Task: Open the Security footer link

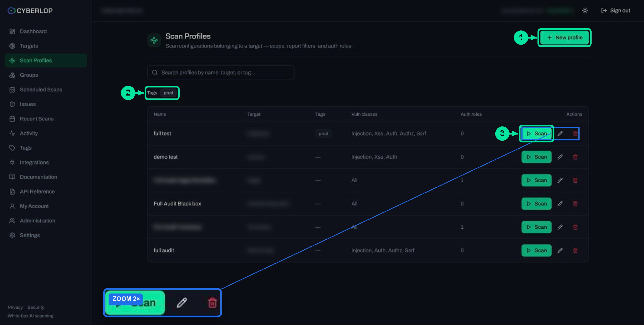Action: coord(36,307)
